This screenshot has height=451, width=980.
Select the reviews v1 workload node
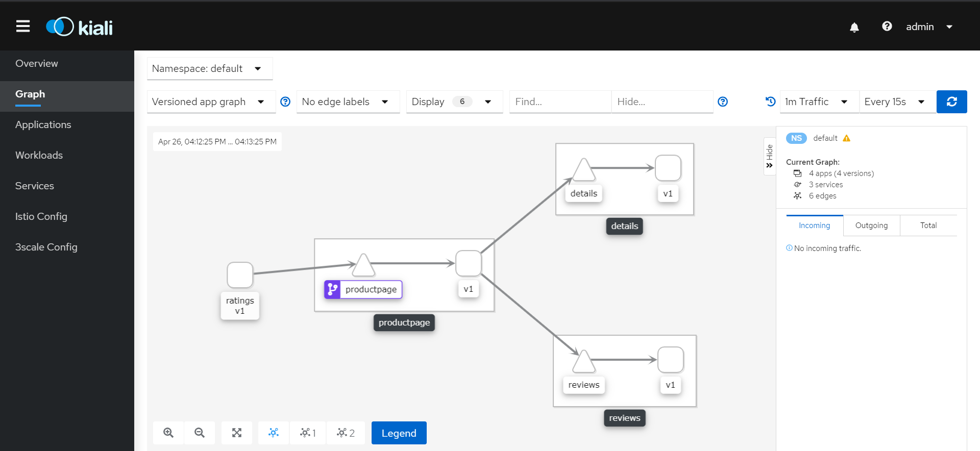pos(671,360)
